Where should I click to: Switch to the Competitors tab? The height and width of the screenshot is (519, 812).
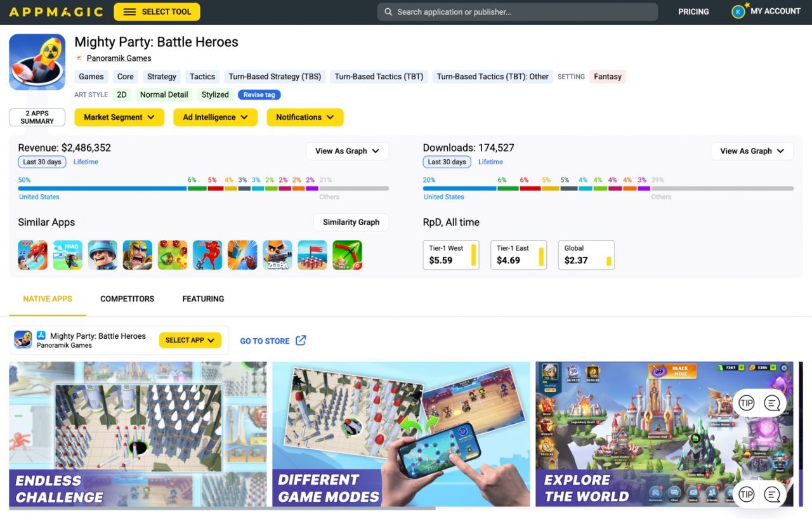pyautogui.click(x=127, y=299)
